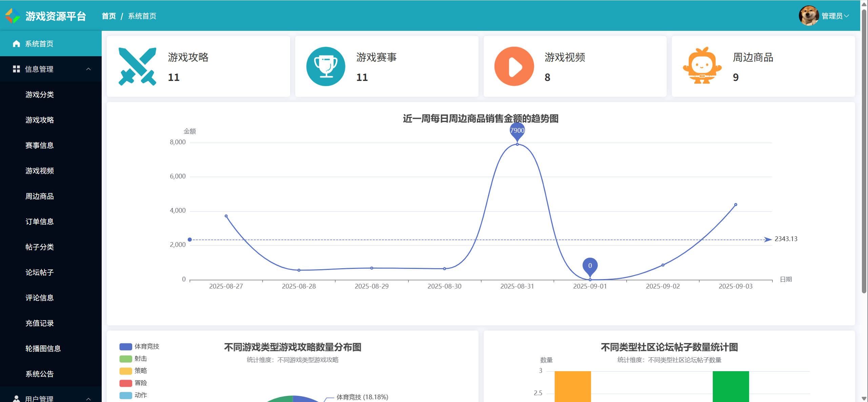
Task: Select 订单信息 sidebar menu item
Action: tap(40, 221)
